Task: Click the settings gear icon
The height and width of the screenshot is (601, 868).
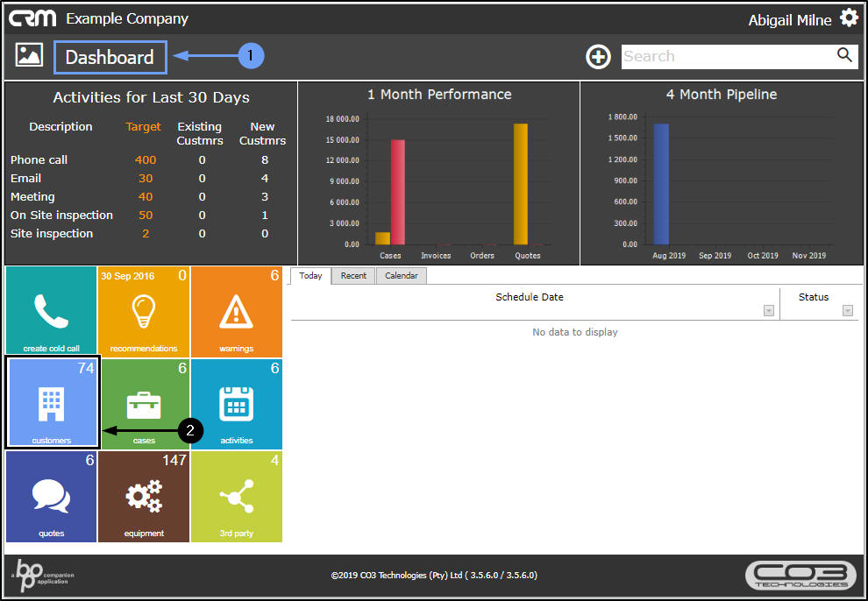Action: click(x=848, y=18)
